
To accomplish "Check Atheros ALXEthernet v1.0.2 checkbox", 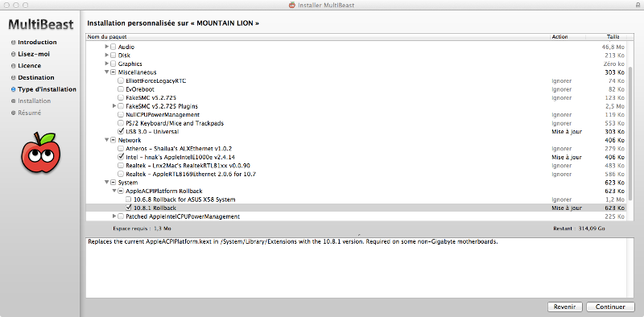I will point(120,148).
